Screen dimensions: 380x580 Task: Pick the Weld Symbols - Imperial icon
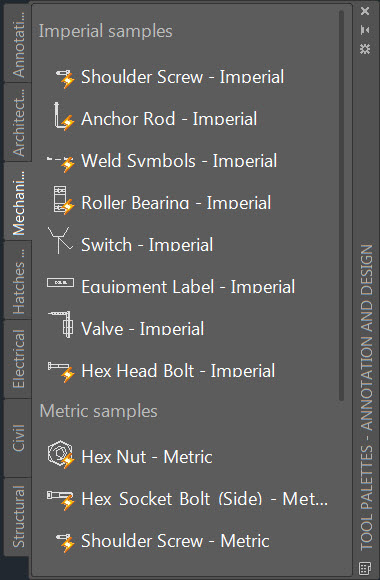[61, 163]
